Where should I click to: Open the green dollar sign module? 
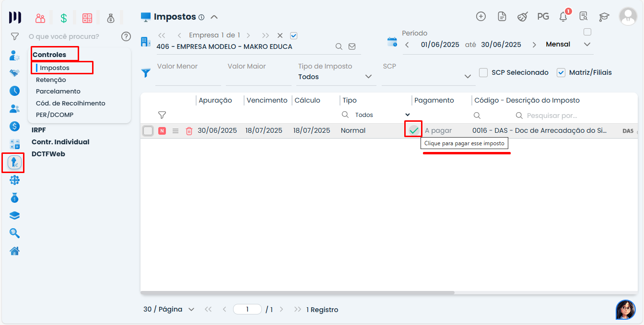point(63,18)
